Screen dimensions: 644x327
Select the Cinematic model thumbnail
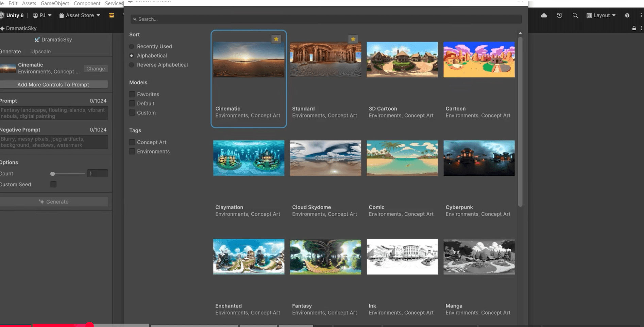249,59
